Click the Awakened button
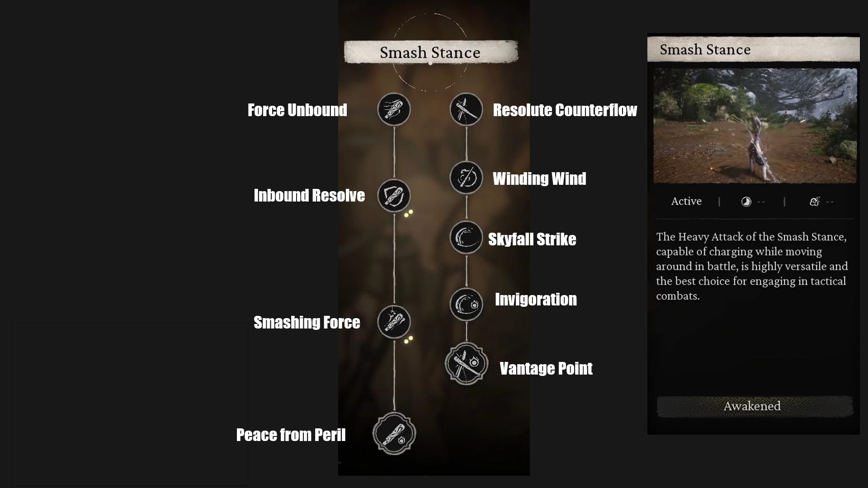The height and width of the screenshot is (488, 868). coord(753,406)
